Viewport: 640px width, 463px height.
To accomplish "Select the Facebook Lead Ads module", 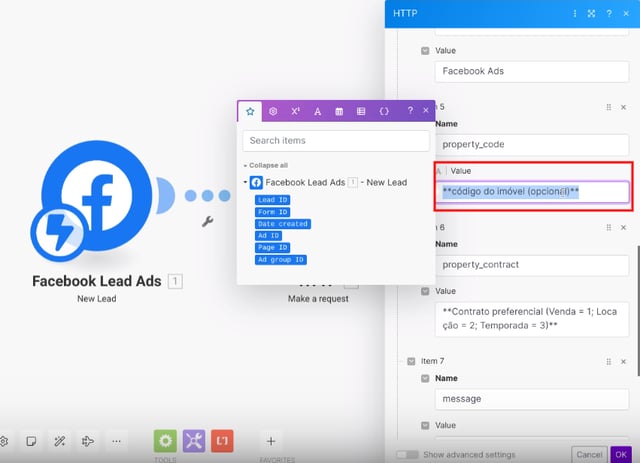I will point(97,196).
